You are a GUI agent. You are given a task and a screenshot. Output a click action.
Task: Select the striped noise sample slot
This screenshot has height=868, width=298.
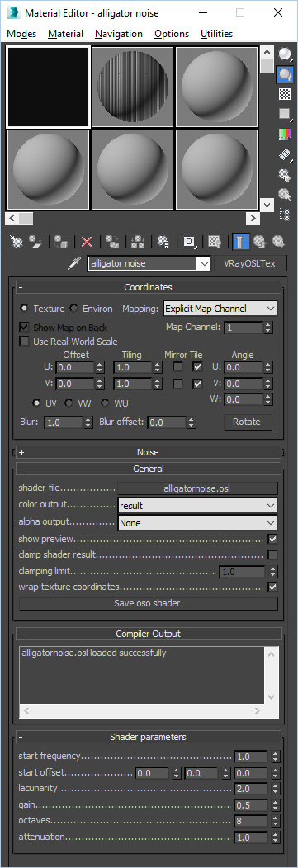[132, 87]
